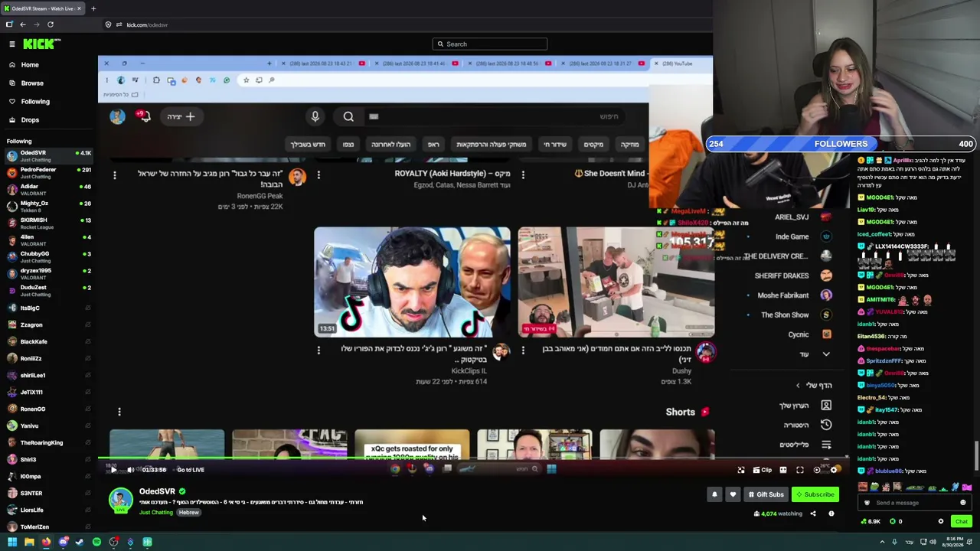Screen dimensions: 980x551
Task: Toggle the follow heart for OdedSVR
Action: pyautogui.click(x=733, y=494)
